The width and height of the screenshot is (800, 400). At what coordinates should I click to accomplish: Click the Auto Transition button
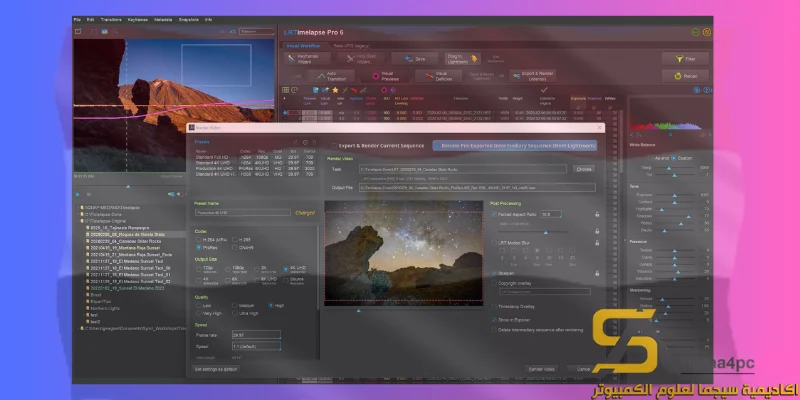(330, 77)
